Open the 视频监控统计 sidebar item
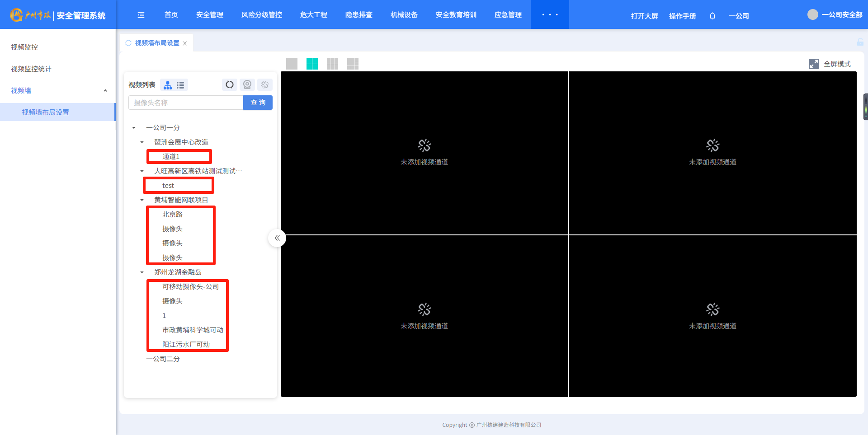This screenshot has width=868, height=435. 31,69
